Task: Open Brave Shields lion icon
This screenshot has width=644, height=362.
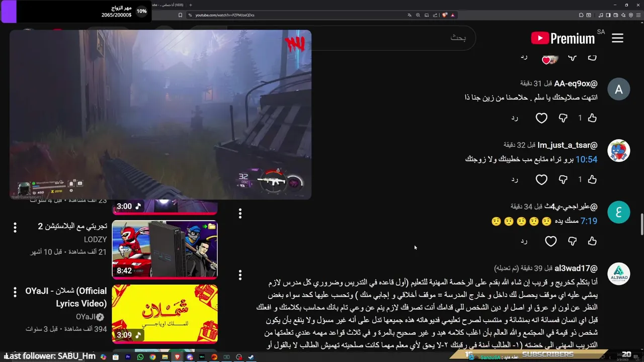Action: [445, 15]
